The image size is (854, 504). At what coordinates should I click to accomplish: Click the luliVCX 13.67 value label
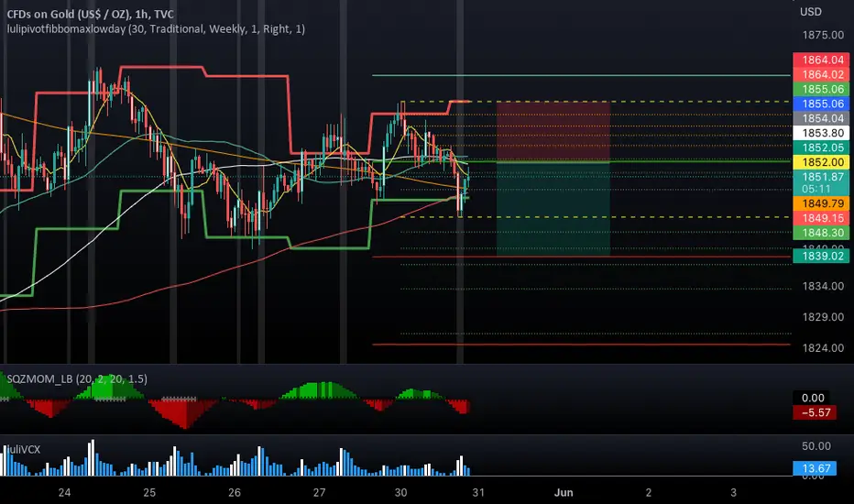click(x=815, y=468)
